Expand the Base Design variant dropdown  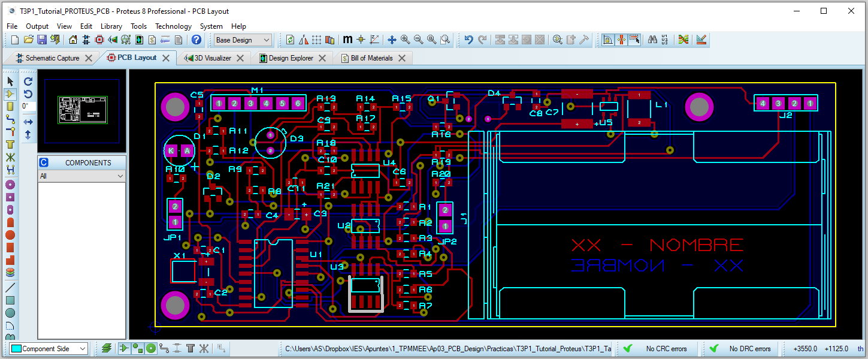point(243,40)
